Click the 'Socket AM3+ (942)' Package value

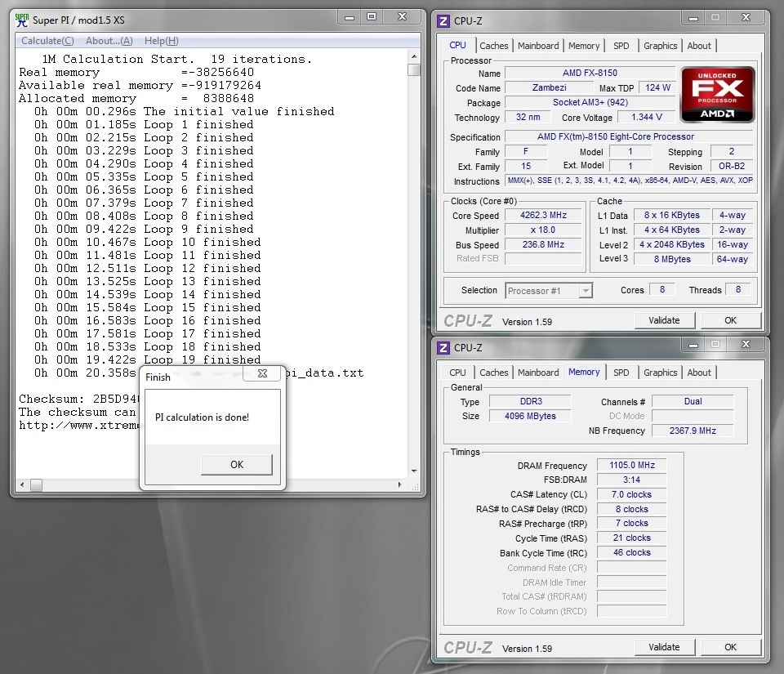(590, 102)
